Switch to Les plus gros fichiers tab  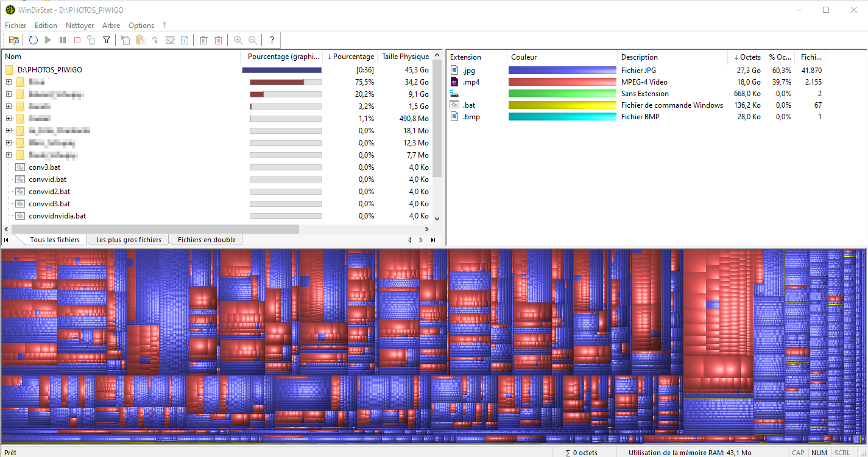click(129, 240)
